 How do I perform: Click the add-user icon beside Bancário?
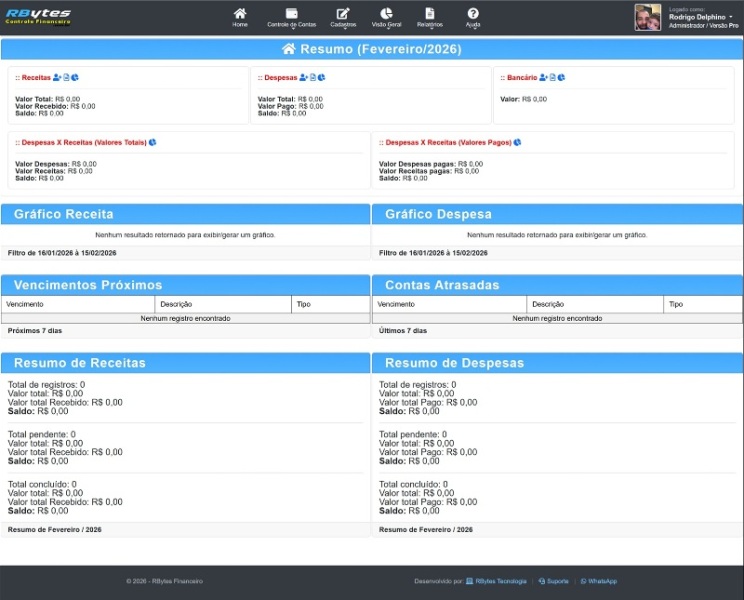coord(543,77)
